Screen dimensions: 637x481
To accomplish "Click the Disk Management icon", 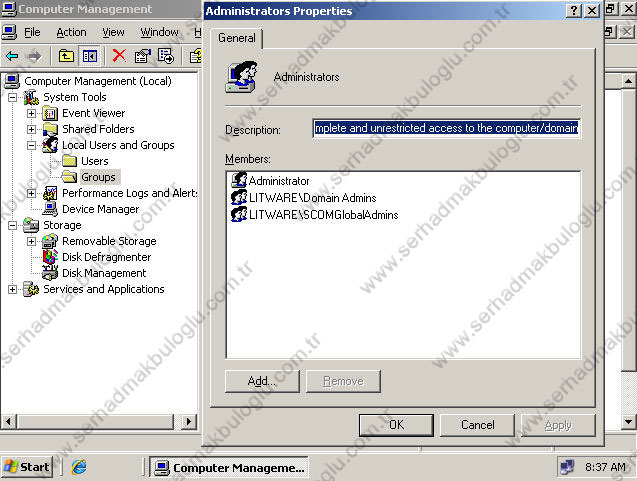I will (50, 273).
